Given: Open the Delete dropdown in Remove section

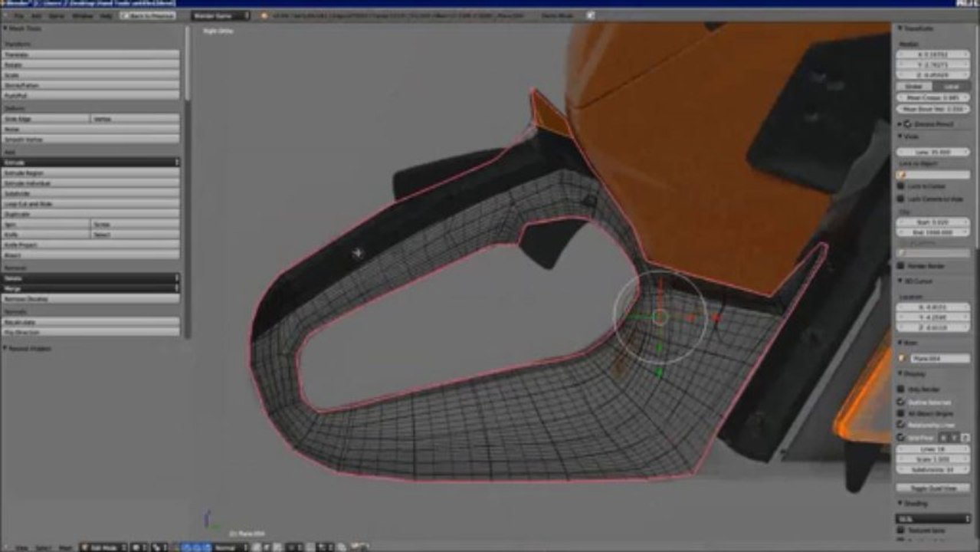Looking at the screenshot, I should tap(91, 278).
